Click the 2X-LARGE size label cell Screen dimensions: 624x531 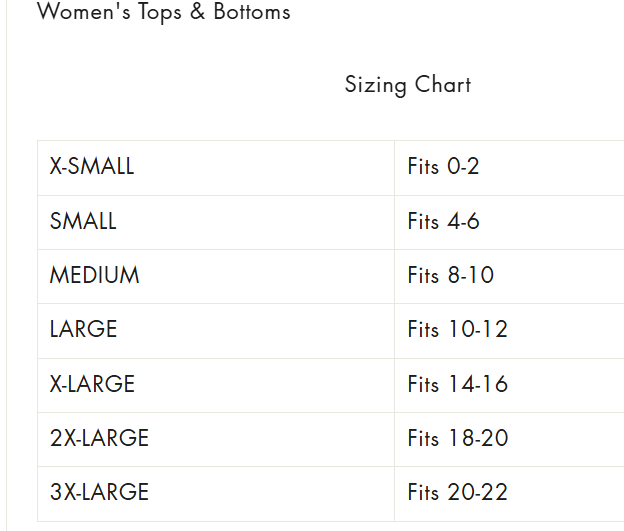click(x=99, y=438)
